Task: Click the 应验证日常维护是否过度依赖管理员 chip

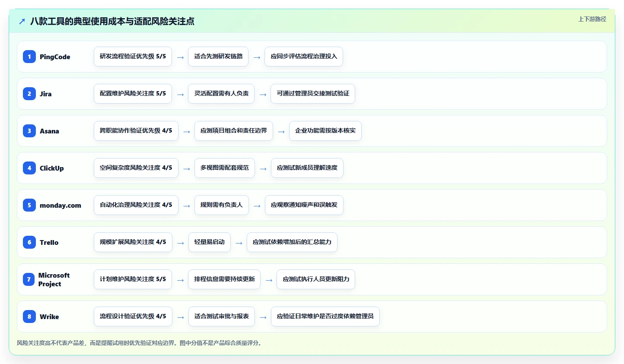Action: (x=325, y=317)
